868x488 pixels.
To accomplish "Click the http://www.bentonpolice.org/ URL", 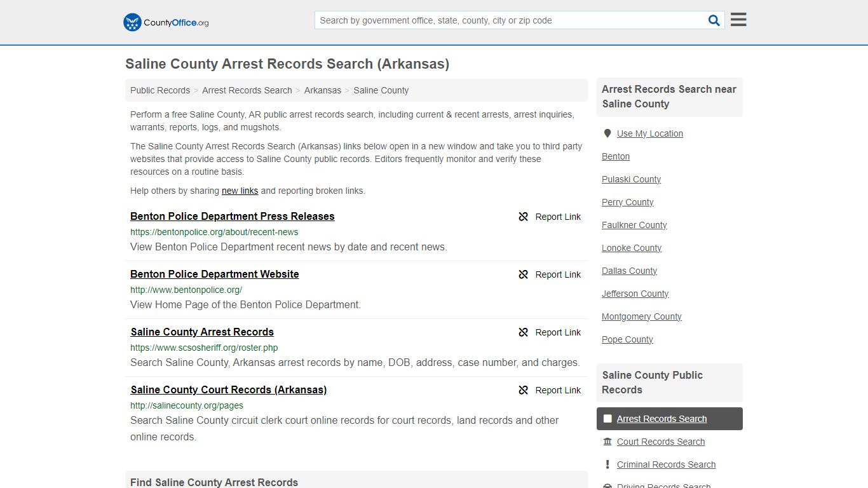I will 186,290.
